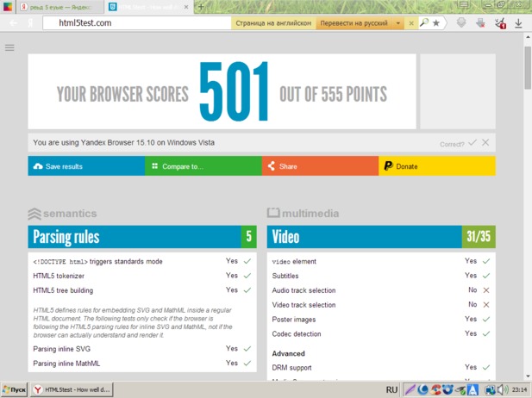Image resolution: width=532 pixels, height=398 pixels.
Task: Click 'HTML5 tree building' row
Action: point(142,290)
